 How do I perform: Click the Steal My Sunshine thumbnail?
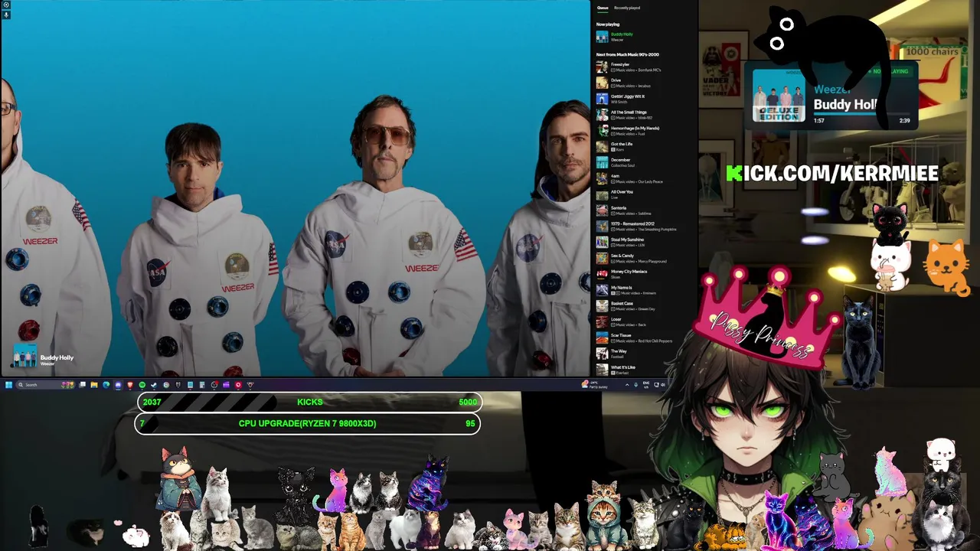click(x=602, y=243)
